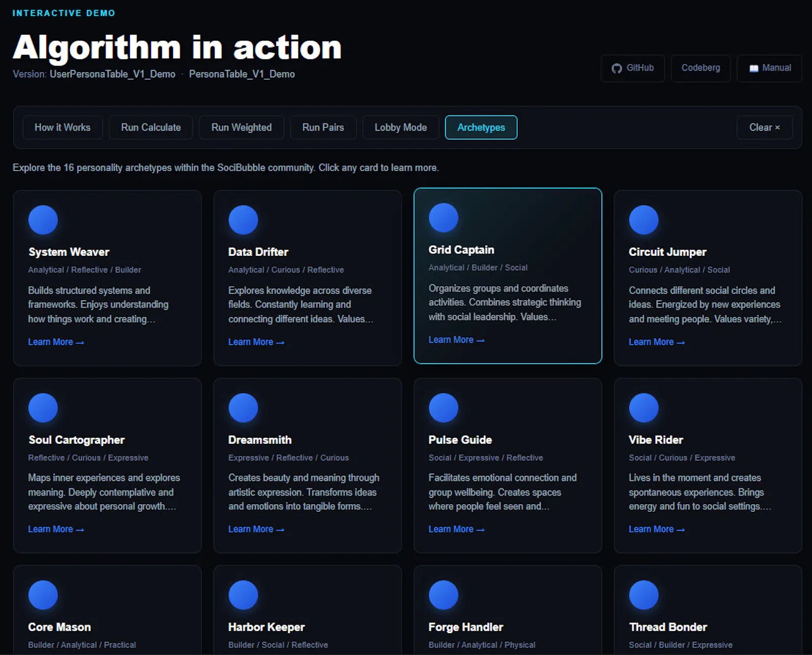Click the 'Builder / Analytical / Practical' traits line
Viewport: 812px width, 655px height.
[82, 645]
